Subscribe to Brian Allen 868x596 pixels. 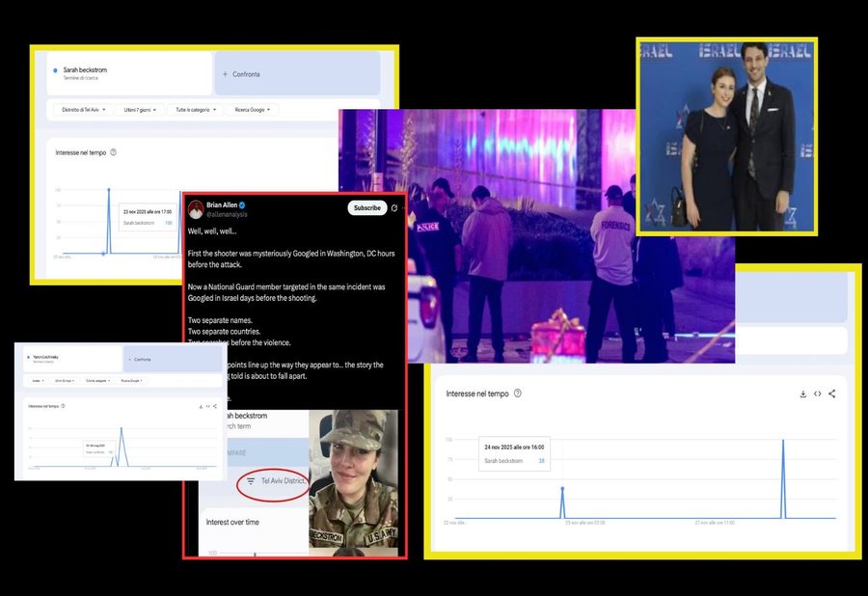[x=366, y=208]
